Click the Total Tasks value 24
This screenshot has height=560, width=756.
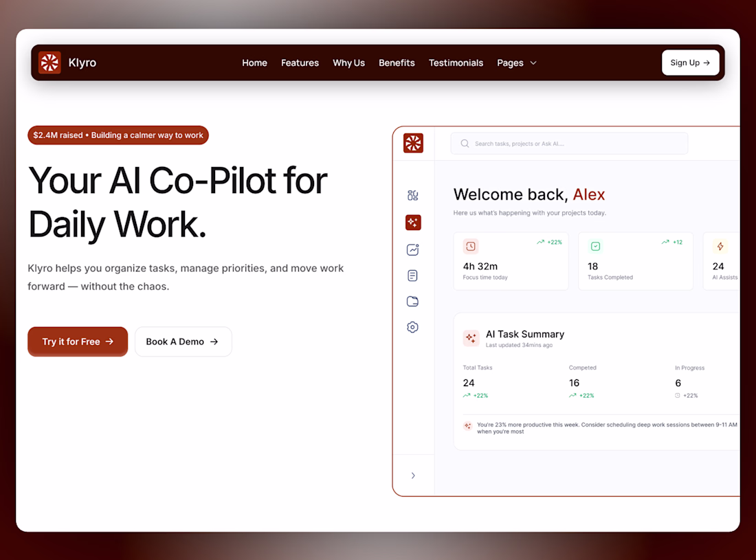tap(469, 383)
